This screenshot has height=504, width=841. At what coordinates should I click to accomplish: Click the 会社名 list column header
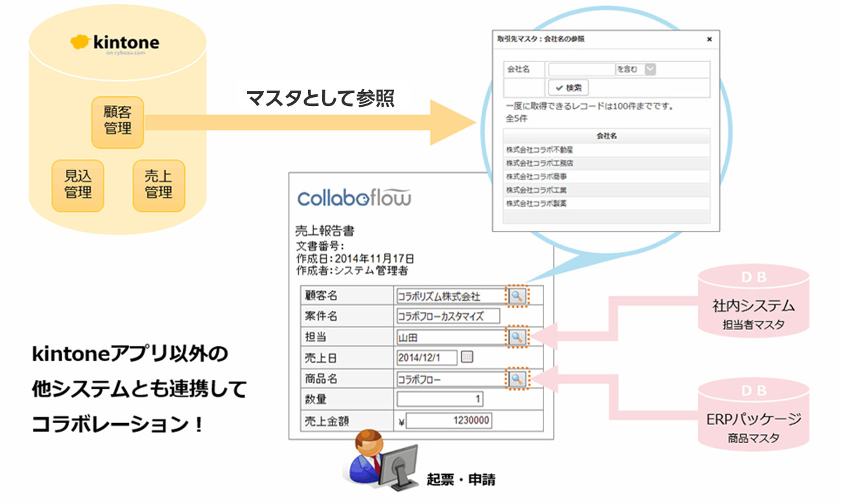coord(607,136)
